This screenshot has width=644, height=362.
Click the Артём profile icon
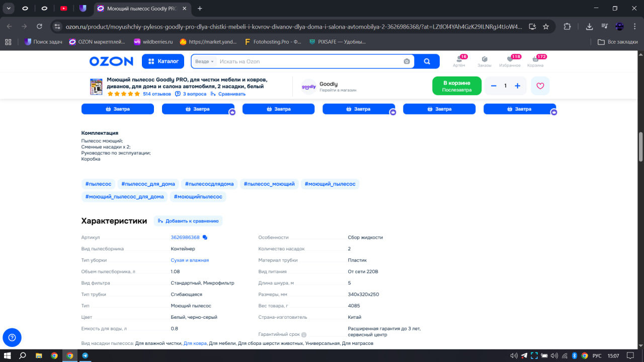tap(459, 61)
